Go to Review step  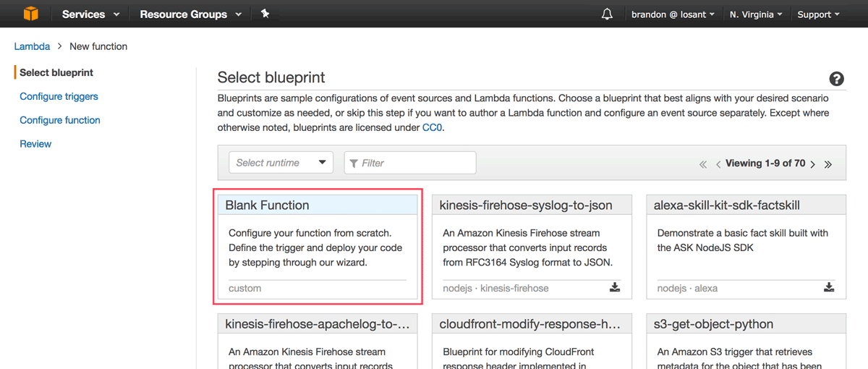35,144
